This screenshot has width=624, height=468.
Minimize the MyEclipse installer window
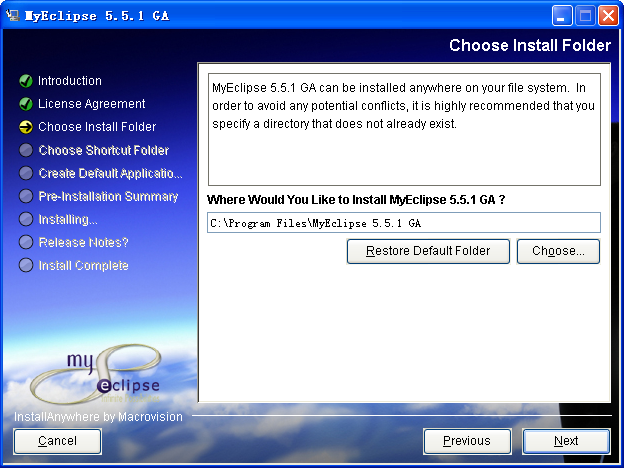pos(562,16)
